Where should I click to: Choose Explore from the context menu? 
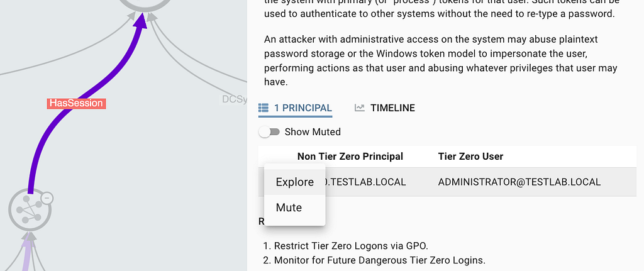(x=294, y=182)
